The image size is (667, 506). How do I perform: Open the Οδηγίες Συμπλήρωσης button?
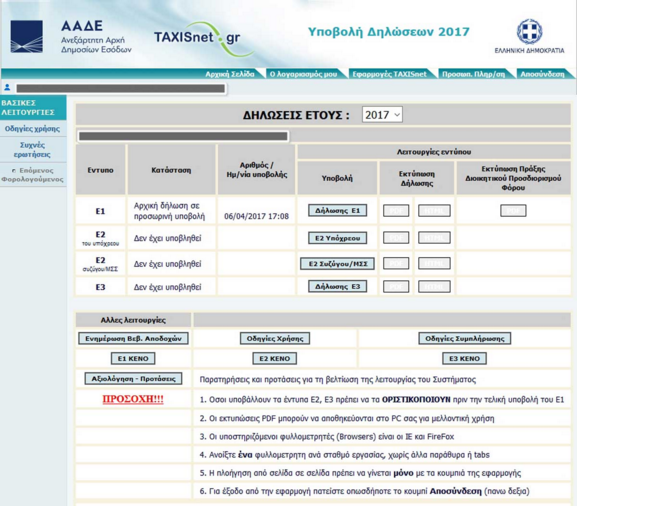coord(465,338)
